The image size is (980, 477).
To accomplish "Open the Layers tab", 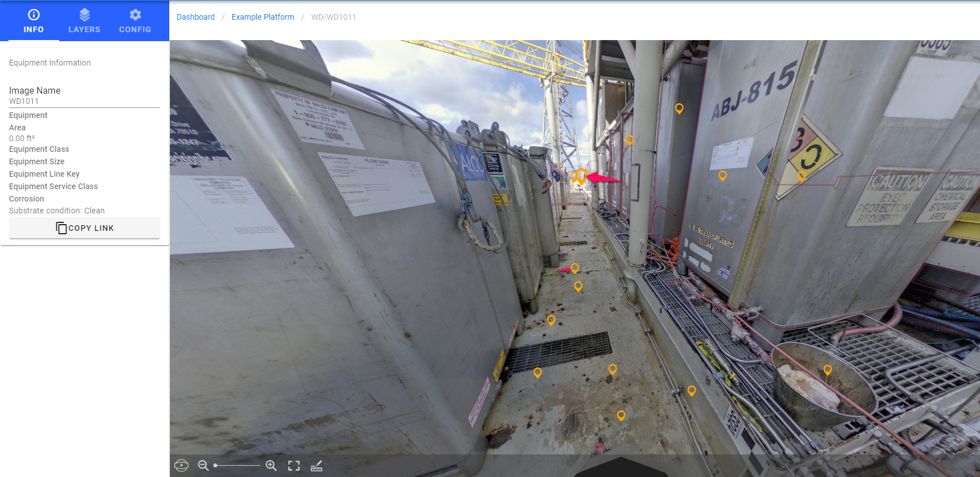I will [x=84, y=21].
